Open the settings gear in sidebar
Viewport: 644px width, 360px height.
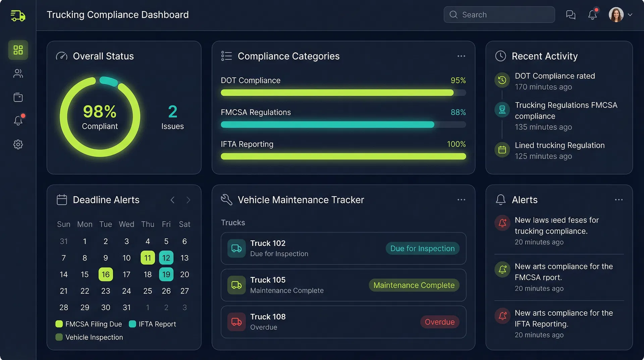pyautogui.click(x=18, y=144)
